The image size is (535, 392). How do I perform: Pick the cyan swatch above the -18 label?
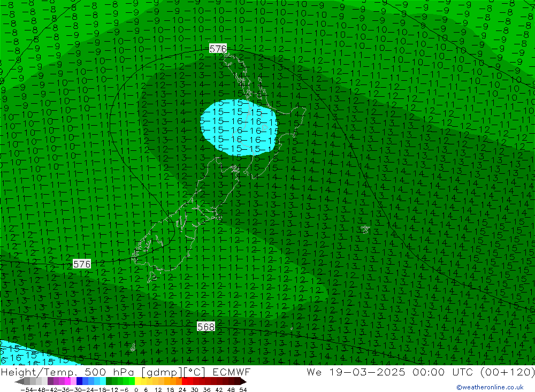click(x=103, y=381)
